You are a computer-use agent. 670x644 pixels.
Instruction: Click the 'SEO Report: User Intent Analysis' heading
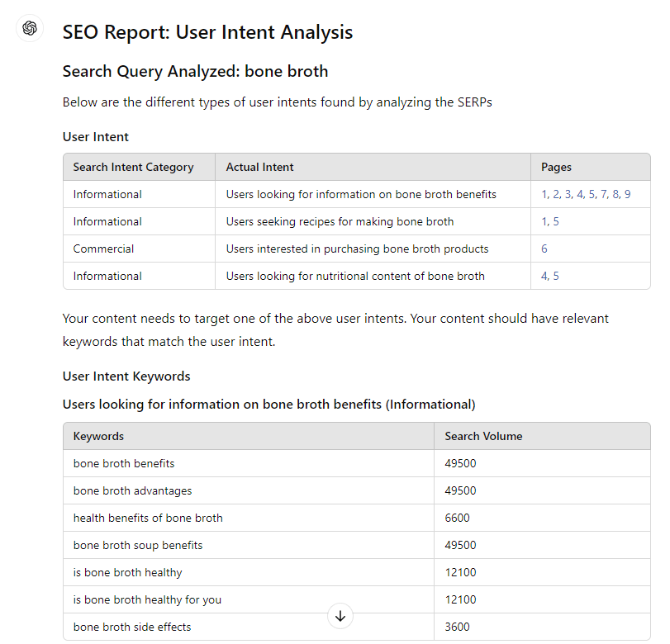[207, 32]
